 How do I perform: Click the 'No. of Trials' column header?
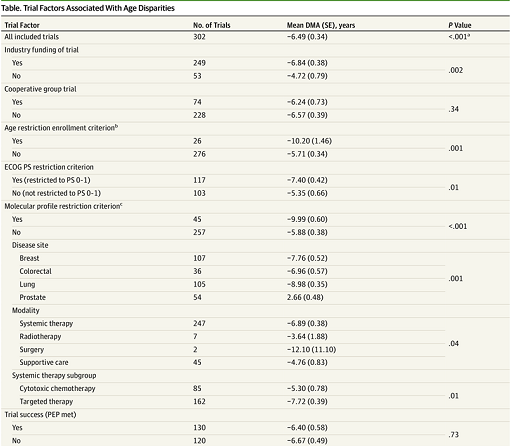212,25
